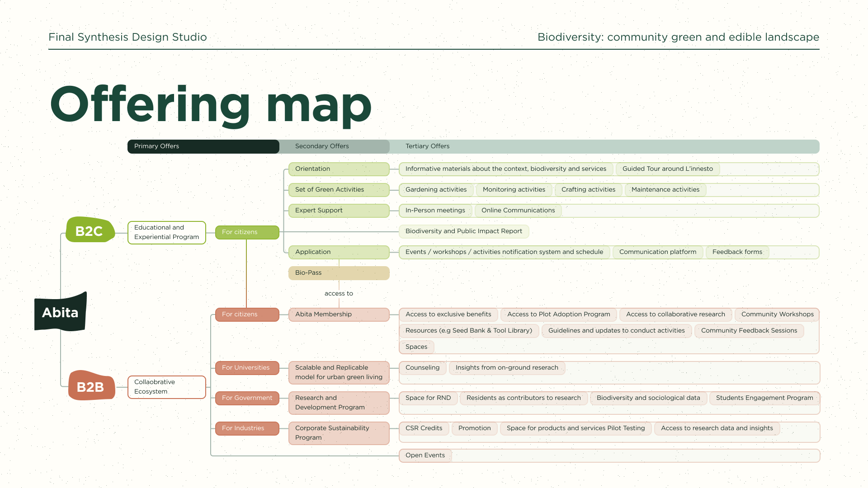Select Guided Tour around L'innesto tag
This screenshot has height=488, width=868.
(668, 169)
